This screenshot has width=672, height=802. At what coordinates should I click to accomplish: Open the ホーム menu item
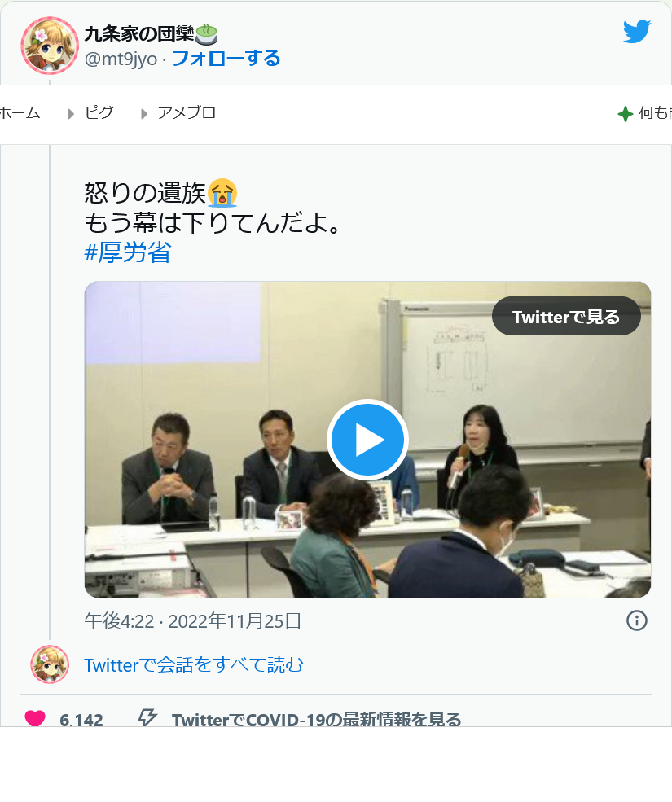20,112
